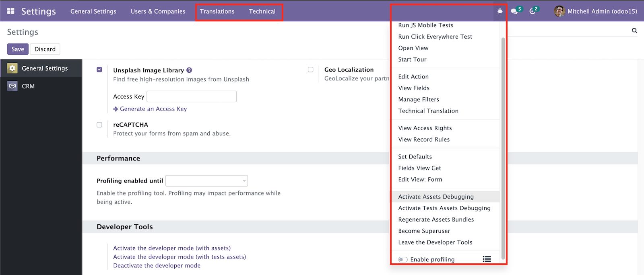Click the Developer Tools section header
This screenshot has width=644, height=275.
pos(125,227)
